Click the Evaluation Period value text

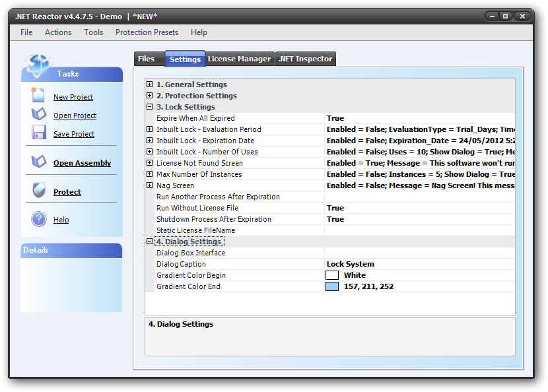(421, 129)
